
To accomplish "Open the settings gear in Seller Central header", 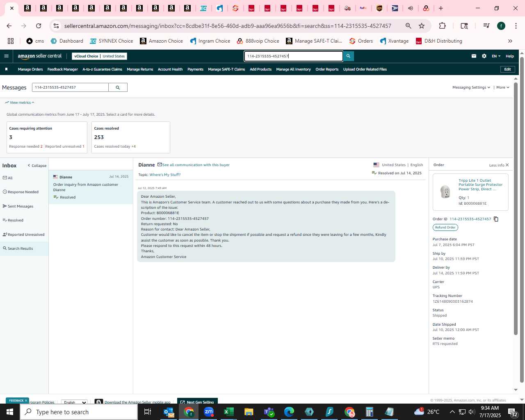I will coord(484,56).
